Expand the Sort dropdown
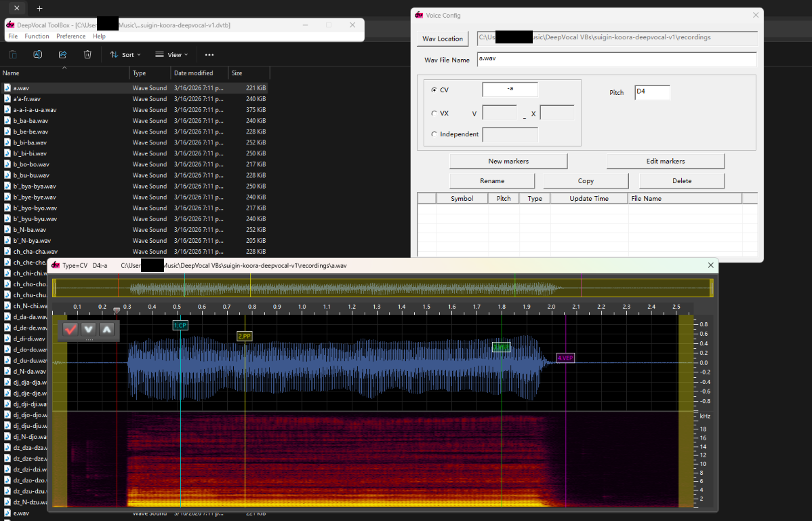This screenshot has width=812, height=521. [125, 55]
